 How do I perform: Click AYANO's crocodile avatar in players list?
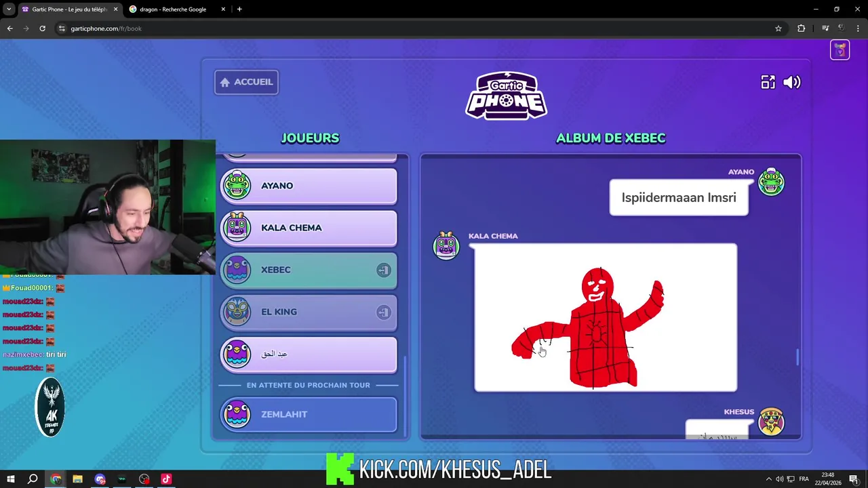point(237,185)
